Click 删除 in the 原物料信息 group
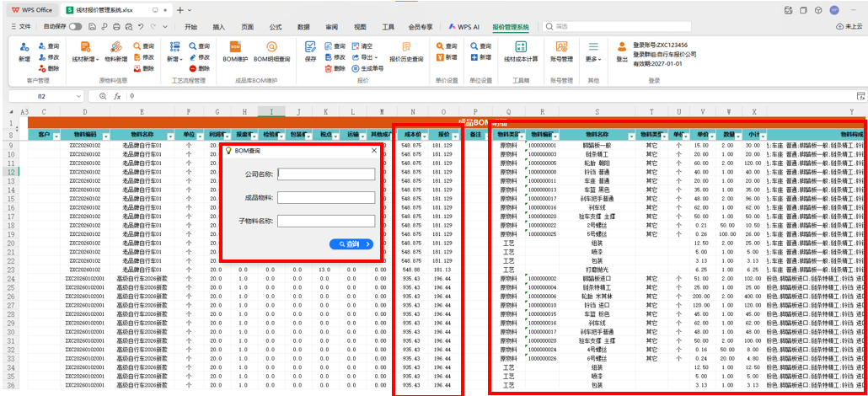Viewport: 868px width, 396px height. point(143,69)
